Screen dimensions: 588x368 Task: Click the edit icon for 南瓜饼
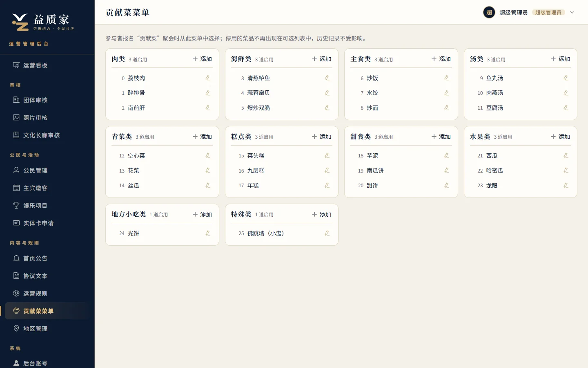tap(447, 170)
